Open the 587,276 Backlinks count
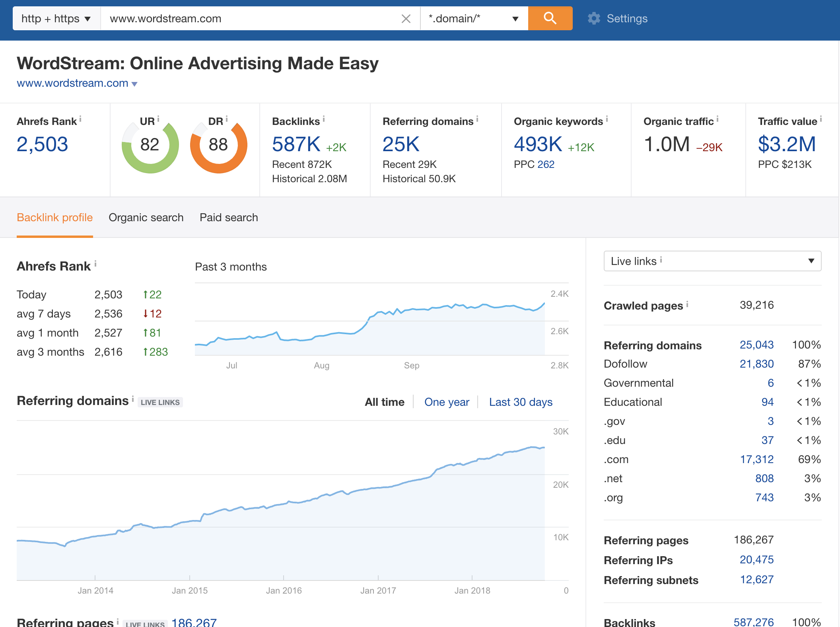Image resolution: width=840 pixels, height=627 pixels. [x=754, y=622]
